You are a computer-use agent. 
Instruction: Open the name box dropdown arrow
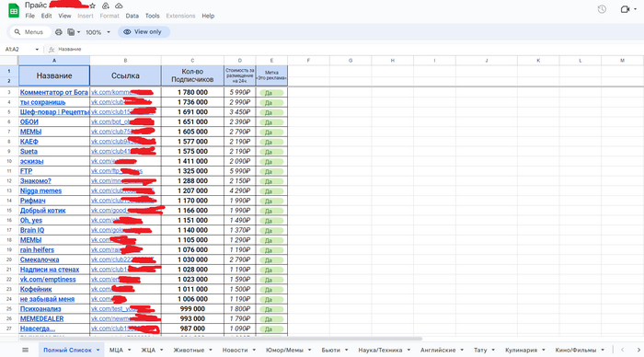pos(37,50)
